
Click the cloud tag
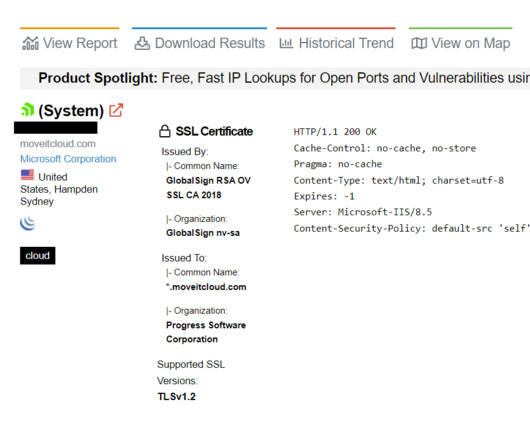click(38, 255)
